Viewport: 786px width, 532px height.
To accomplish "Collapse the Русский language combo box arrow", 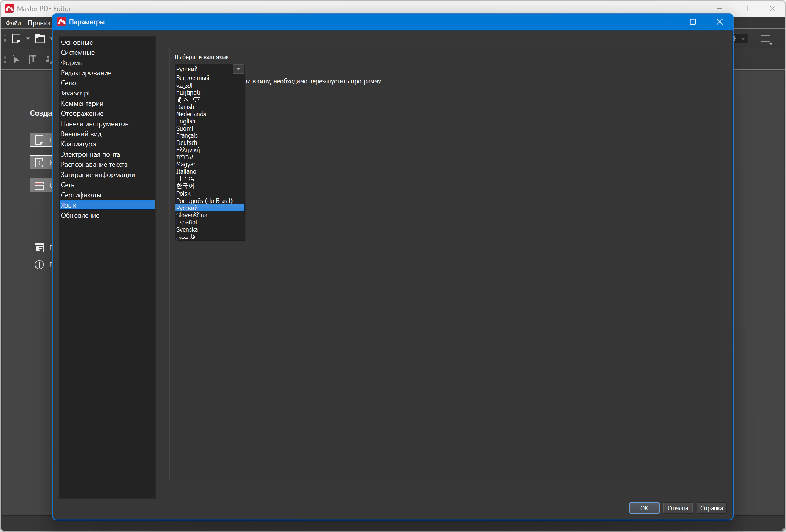I will click(x=238, y=69).
